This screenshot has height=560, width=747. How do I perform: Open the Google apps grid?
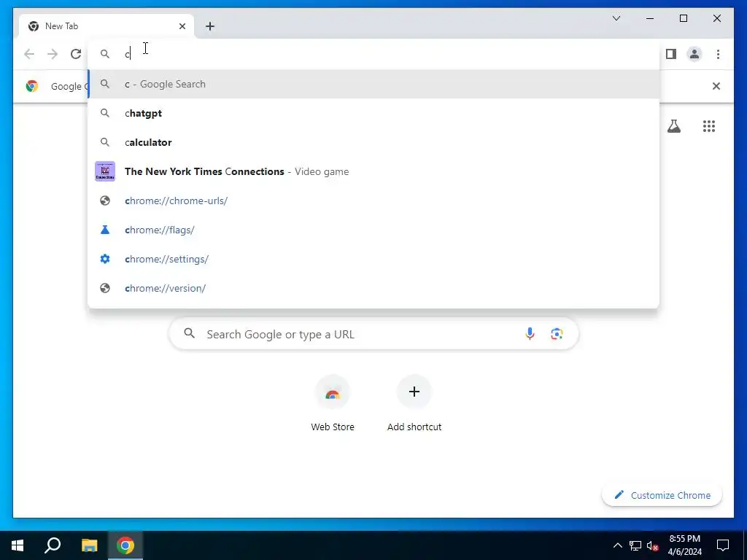(x=709, y=126)
